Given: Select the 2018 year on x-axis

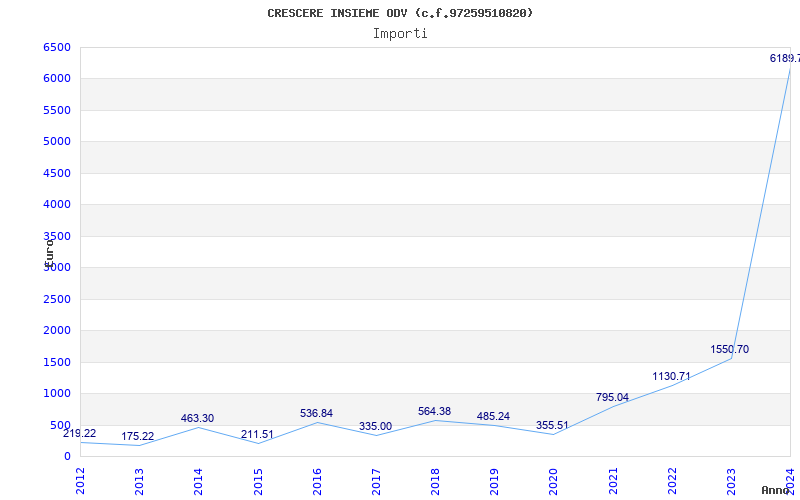Looking at the screenshot, I should (x=435, y=480).
